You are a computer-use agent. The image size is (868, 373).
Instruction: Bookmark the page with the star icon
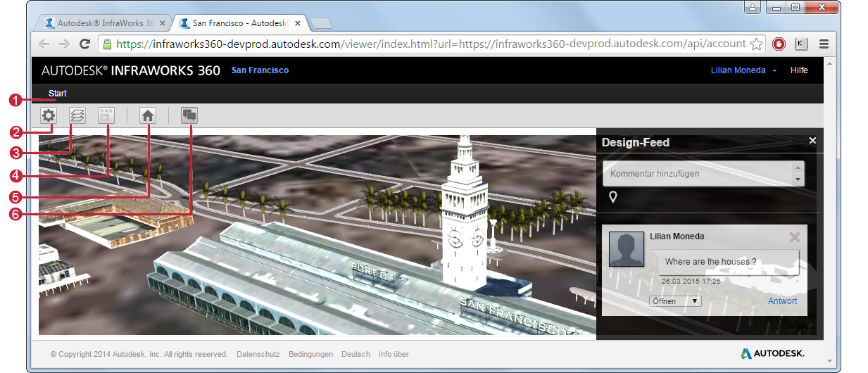[757, 44]
